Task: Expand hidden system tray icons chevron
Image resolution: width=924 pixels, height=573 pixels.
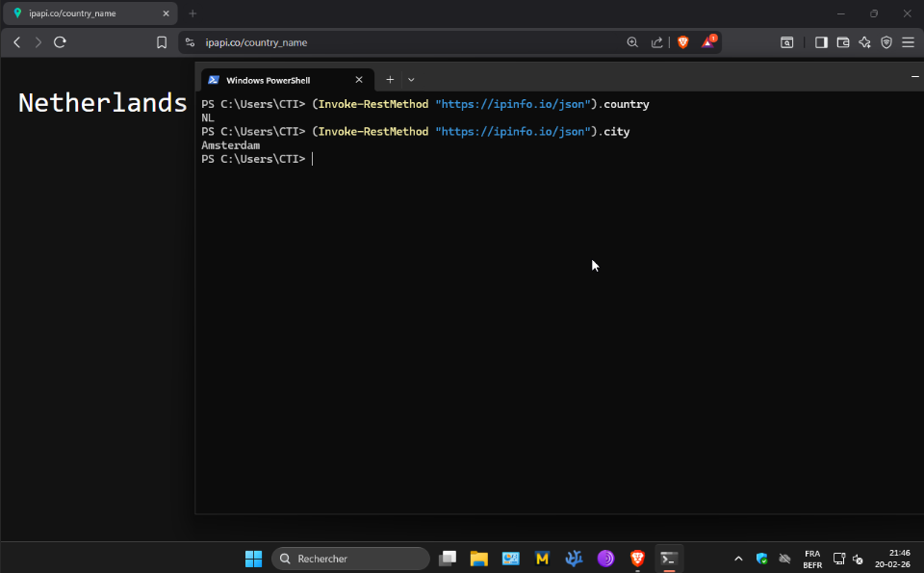Action: click(738, 559)
